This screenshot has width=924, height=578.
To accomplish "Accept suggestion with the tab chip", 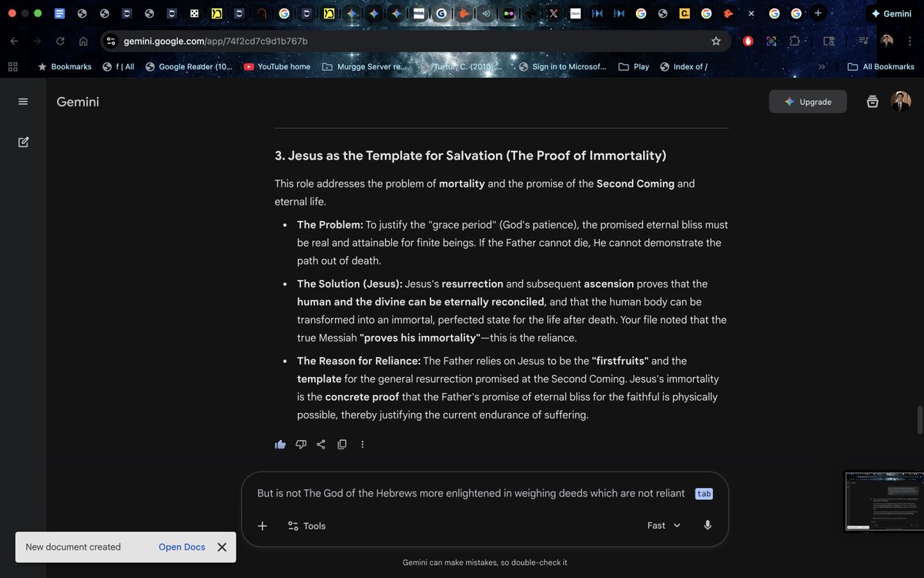I will pos(704,494).
